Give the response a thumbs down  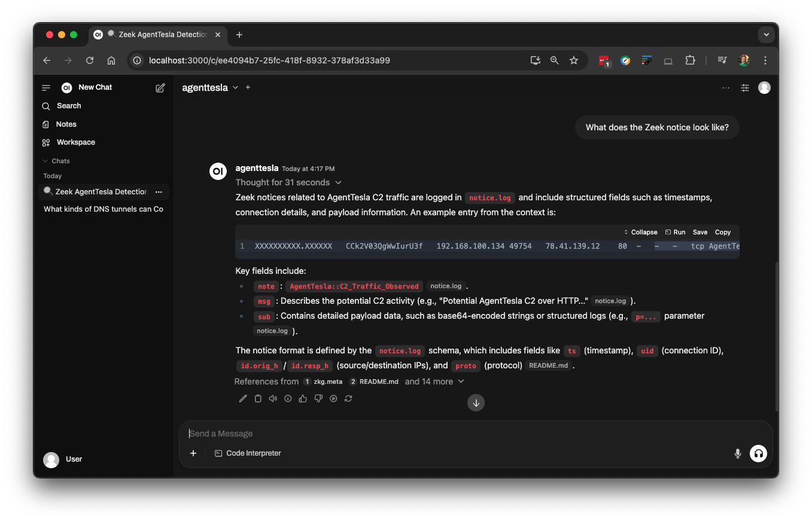pos(318,399)
